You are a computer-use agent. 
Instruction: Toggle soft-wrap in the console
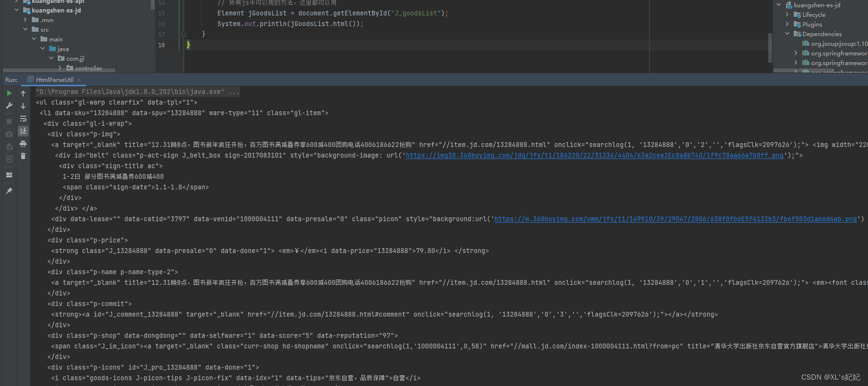tap(23, 119)
